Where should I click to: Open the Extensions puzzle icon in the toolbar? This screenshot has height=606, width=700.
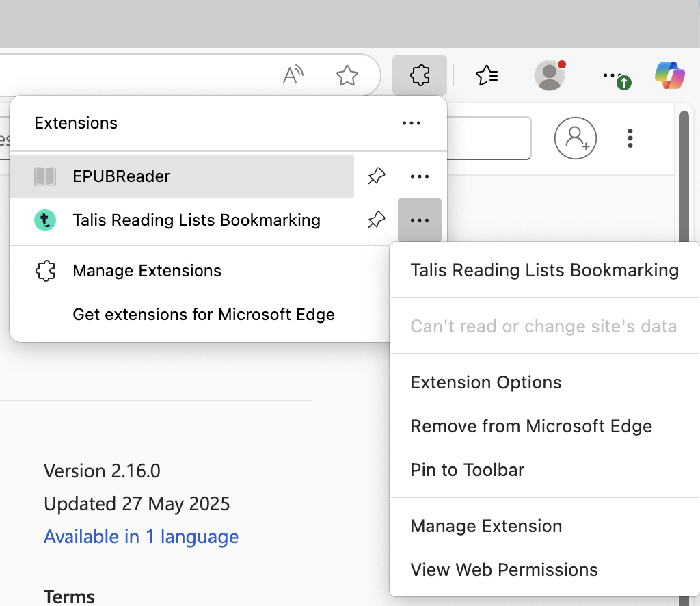coord(419,75)
